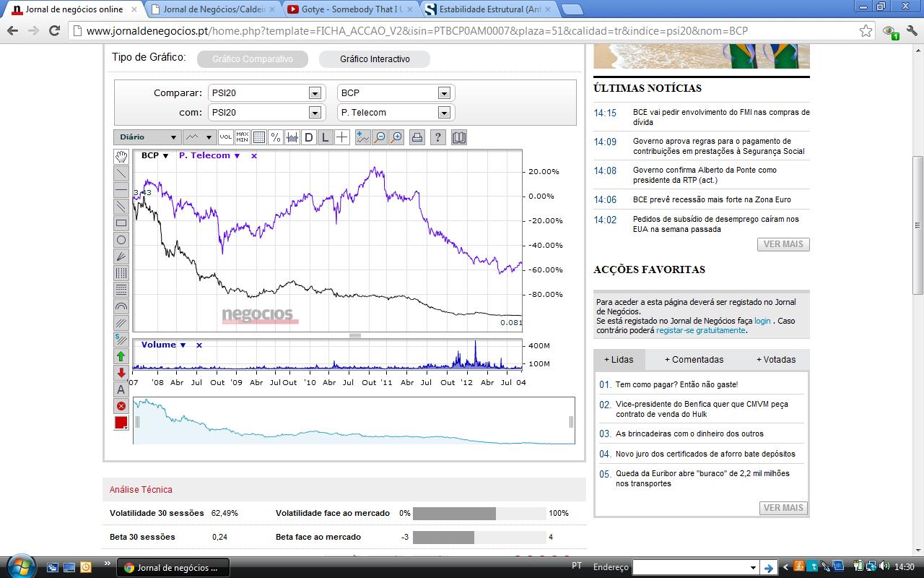Select the text annotation A tool
The image size is (924, 578).
(121, 389)
